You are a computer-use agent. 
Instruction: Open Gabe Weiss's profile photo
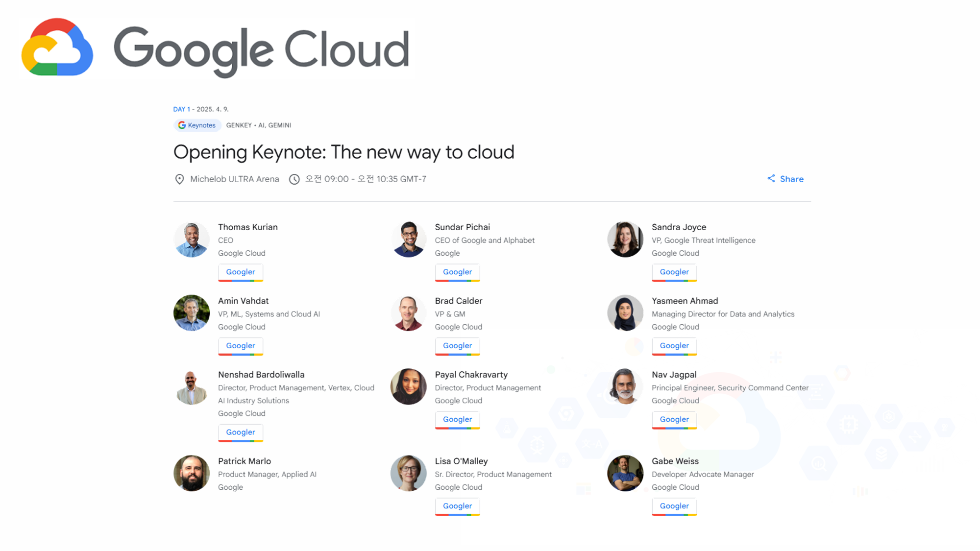pyautogui.click(x=625, y=474)
